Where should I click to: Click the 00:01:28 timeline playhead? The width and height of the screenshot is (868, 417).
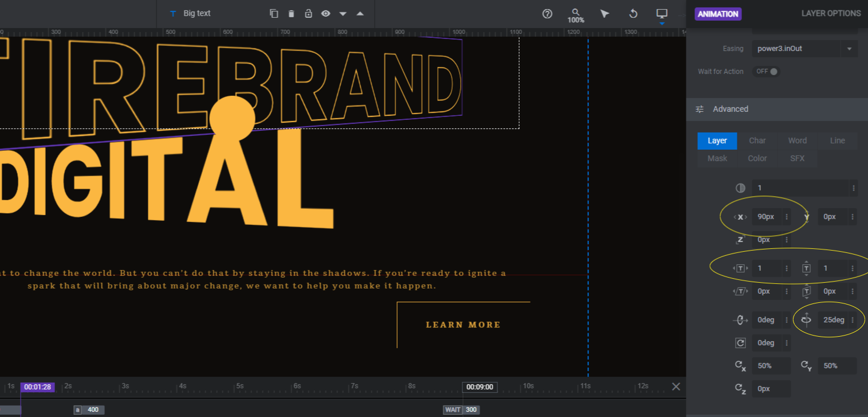(x=37, y=387)
